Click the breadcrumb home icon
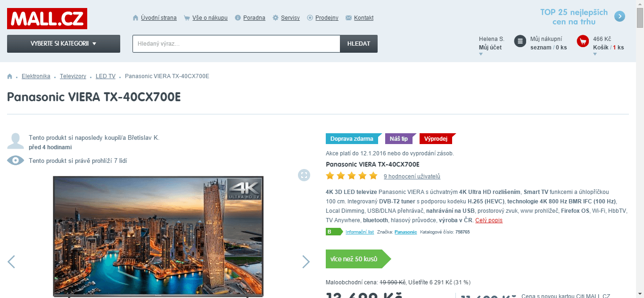The height and width of the screenshot is (298, 644). click(x=9, y=76)
